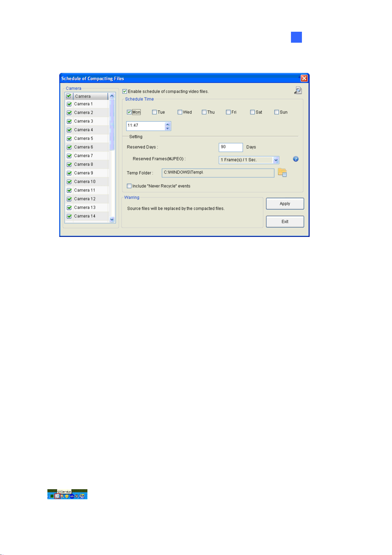This screenshot has width=392, height=555.
Task: Click the Reserved Days input field
Action: tap(231, 147)
